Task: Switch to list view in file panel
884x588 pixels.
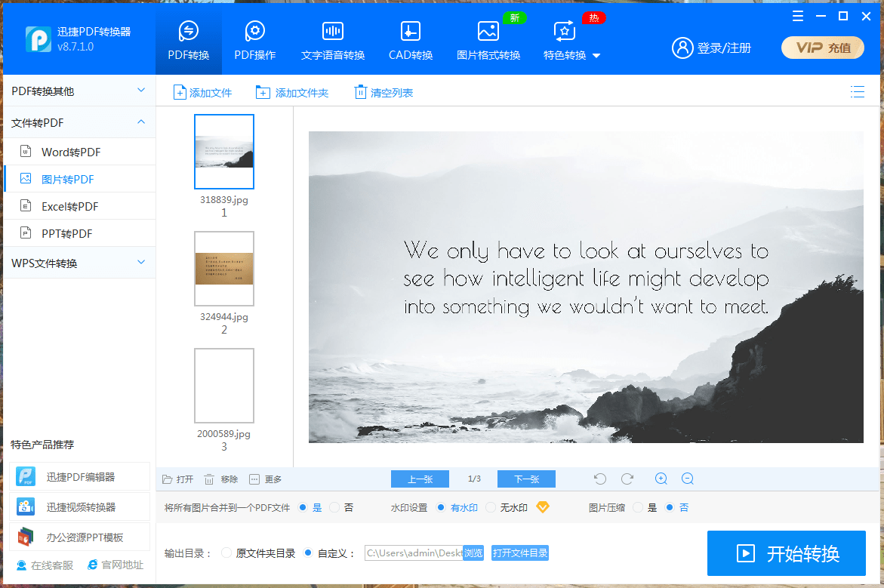Action: coord(858,91)
